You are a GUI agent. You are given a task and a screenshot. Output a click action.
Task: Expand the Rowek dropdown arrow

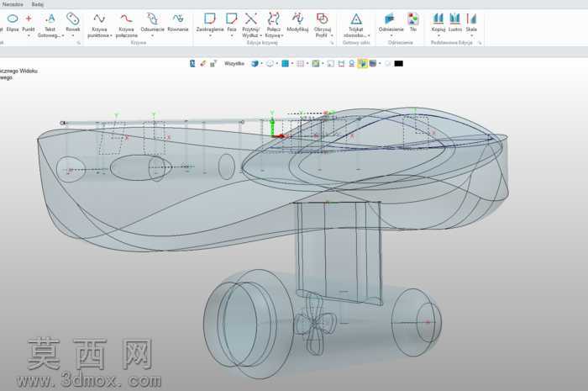73,35
